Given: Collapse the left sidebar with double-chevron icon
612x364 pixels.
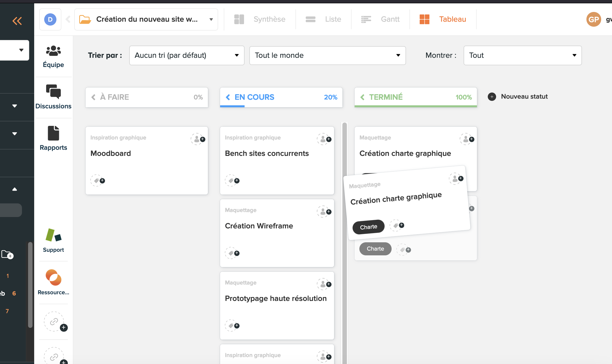Looking at the screenshot, I should [17, 21].
